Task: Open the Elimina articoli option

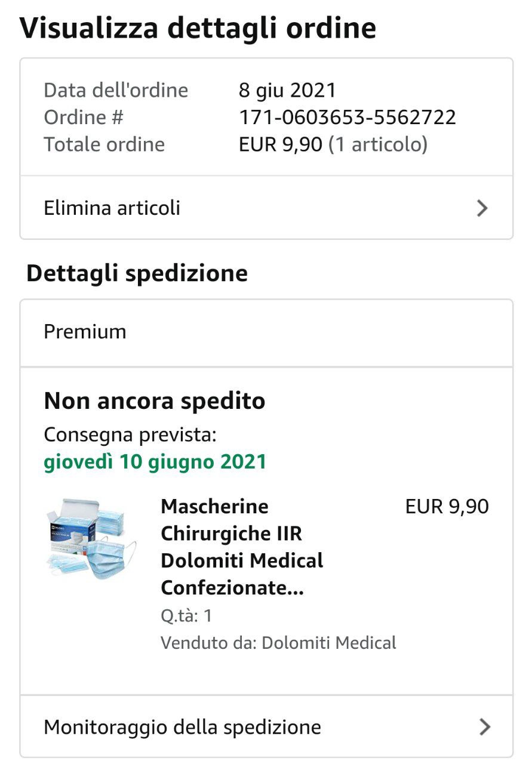Action: 112,208
